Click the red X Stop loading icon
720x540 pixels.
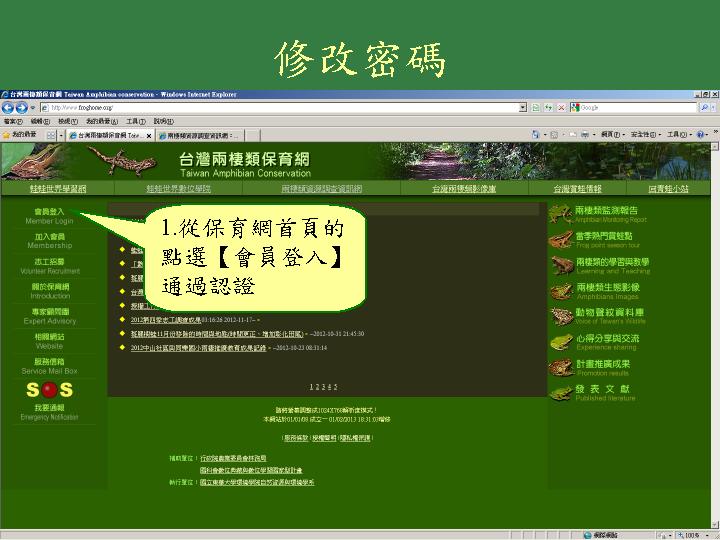pyautogui.click(x=561, y=108)
